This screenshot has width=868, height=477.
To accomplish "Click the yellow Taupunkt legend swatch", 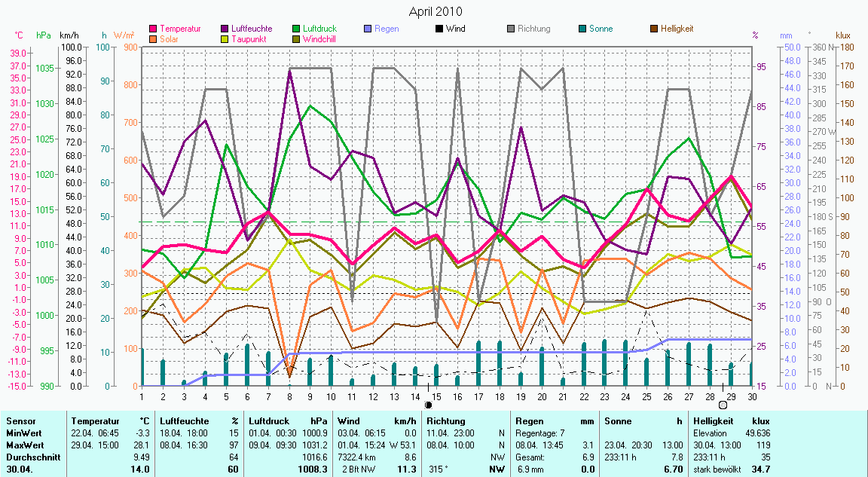I will tap(225, 38).
